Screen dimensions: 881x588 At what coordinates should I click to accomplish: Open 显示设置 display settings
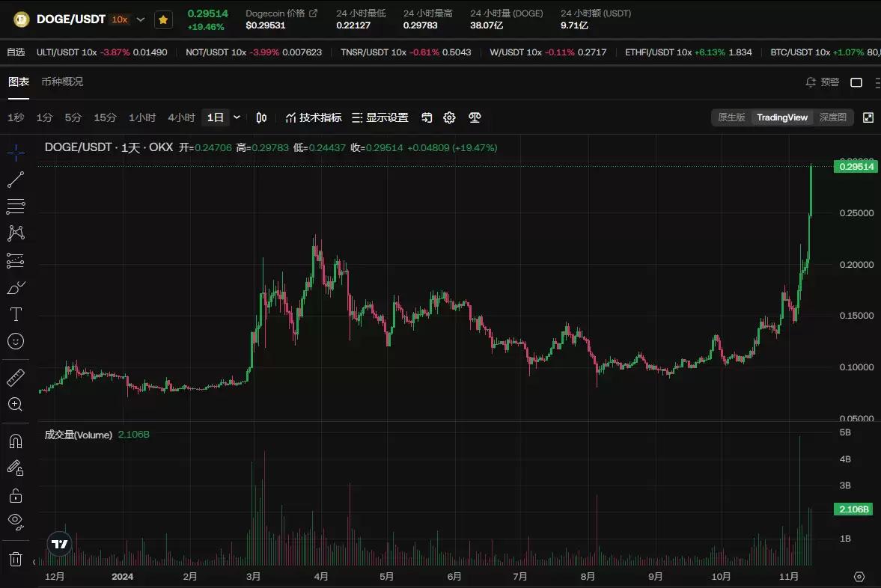point(379,117)
